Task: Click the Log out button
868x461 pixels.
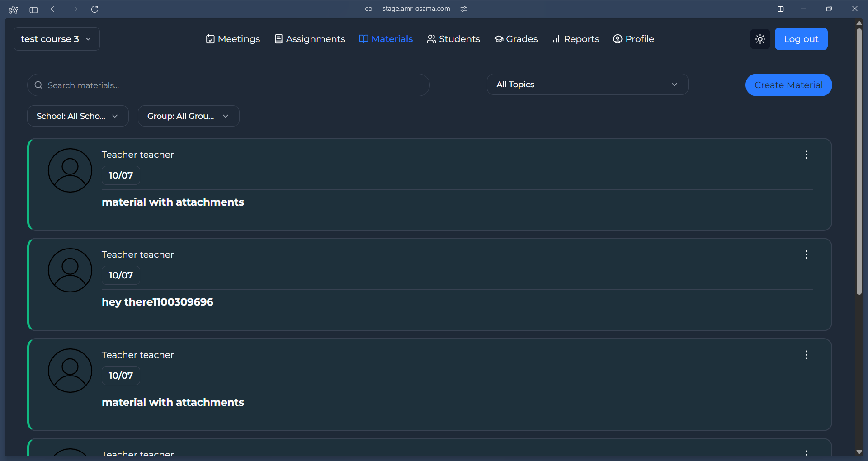Action: 801,39
